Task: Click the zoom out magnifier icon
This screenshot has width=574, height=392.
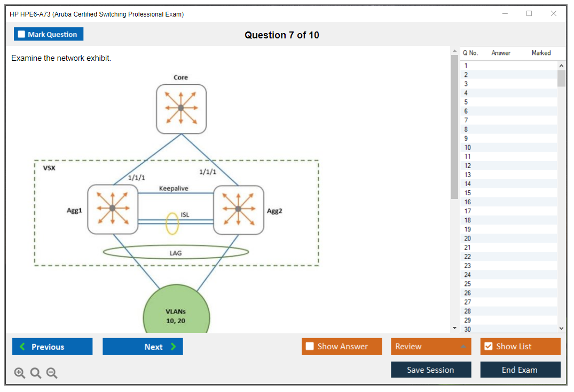Action: point(52,373)
